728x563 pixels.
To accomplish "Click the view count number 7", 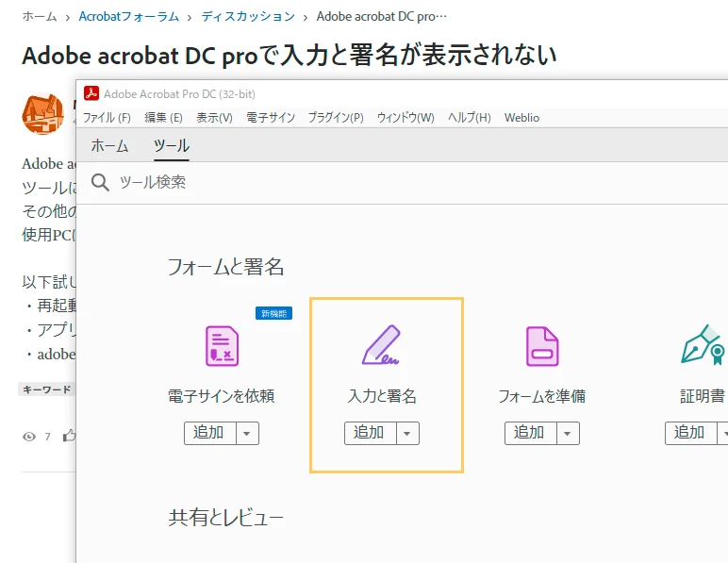I will [47, 437].
